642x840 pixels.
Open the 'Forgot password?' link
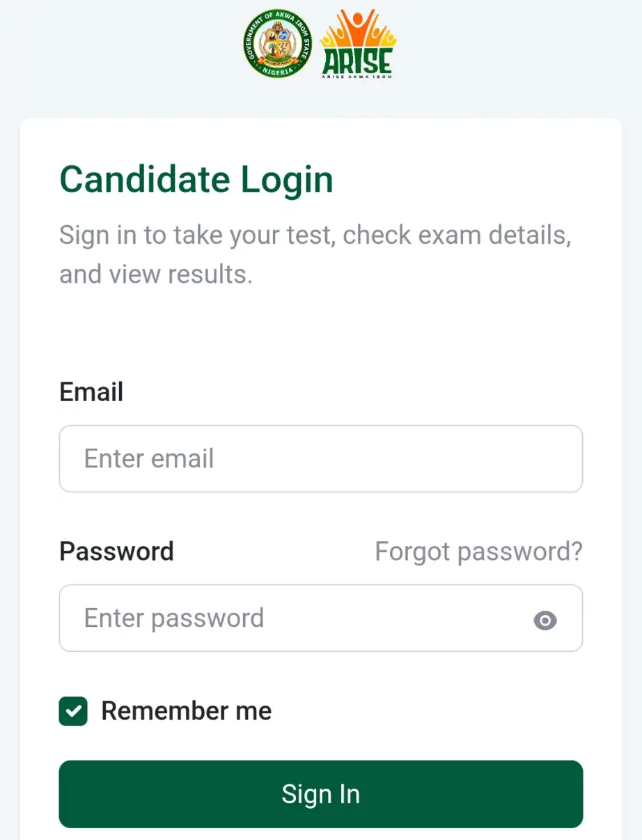click(478, 552)
